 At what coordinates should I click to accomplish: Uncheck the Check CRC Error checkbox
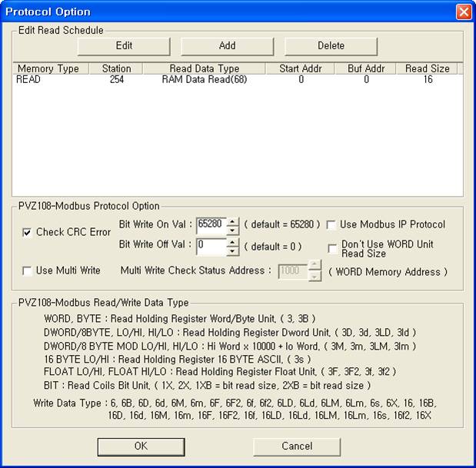(28, 232)
